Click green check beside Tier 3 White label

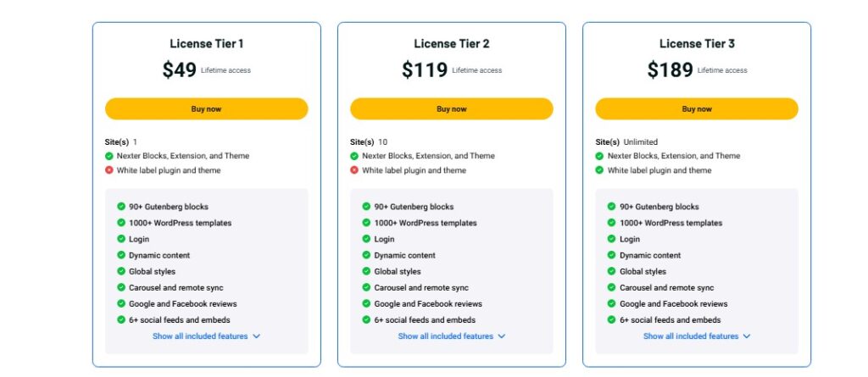click(x=599, y=170)
